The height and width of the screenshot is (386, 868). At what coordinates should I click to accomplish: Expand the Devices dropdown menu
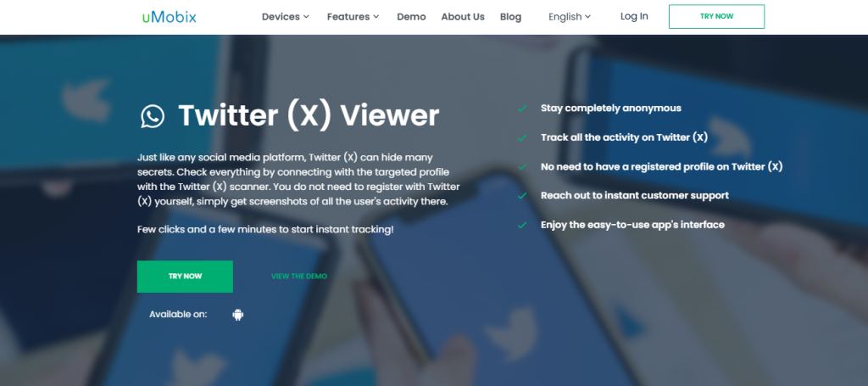(x=286, y=17)
